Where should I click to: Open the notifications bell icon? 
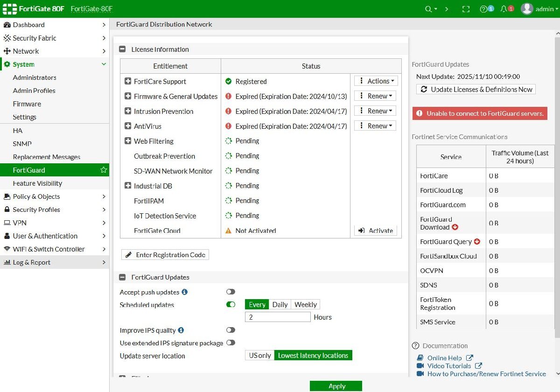coord(504,9)
